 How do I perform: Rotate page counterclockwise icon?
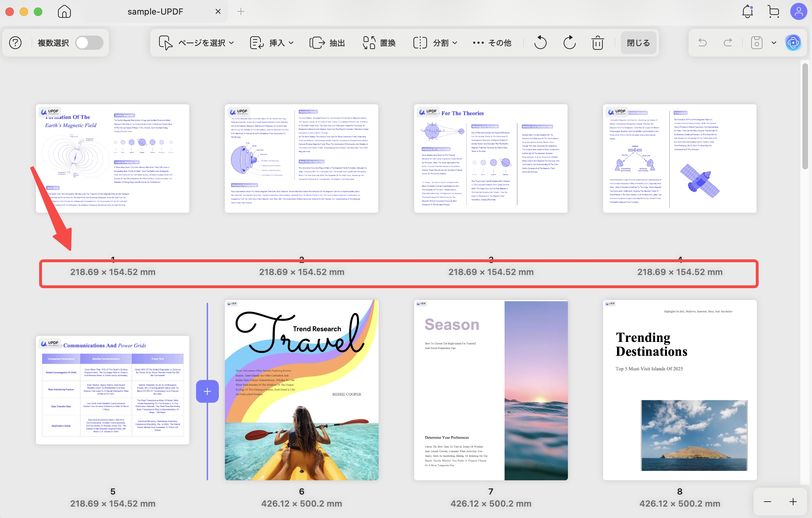(x=540, y=43)
